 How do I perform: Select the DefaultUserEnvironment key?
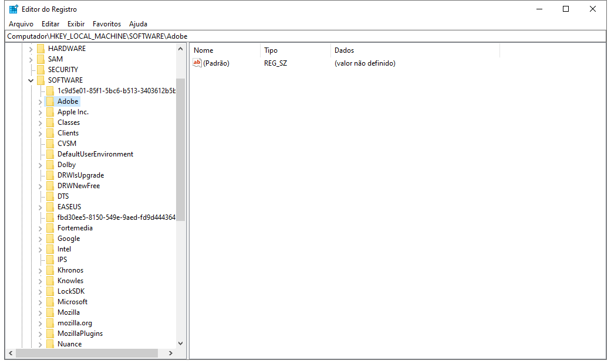click(x=95, y=154)
